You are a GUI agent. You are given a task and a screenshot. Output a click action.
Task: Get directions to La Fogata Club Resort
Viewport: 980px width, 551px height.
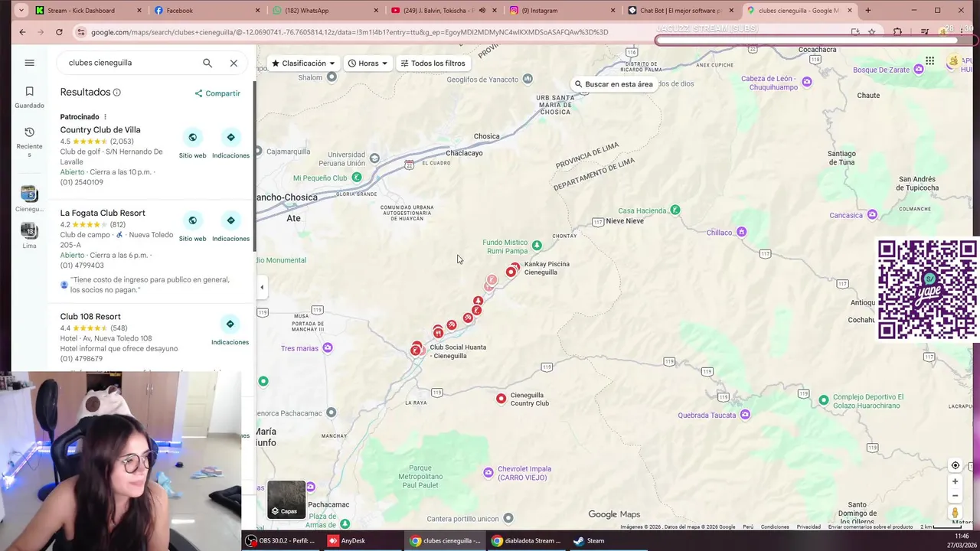pyautogui.click(x=230, y=220)
